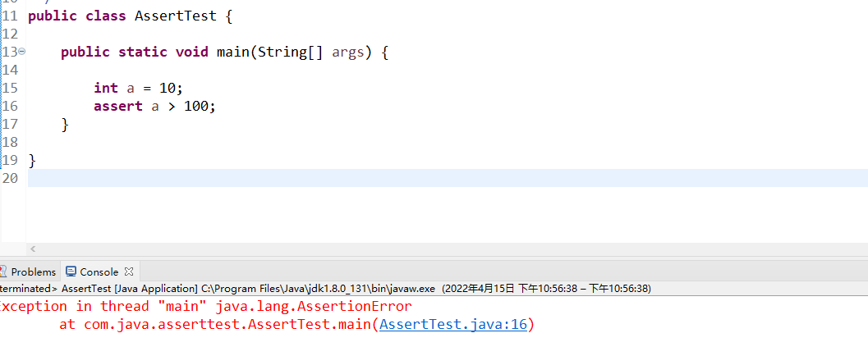
Task: Click the Console tab monitor icon
Action: [x=71, y=272]
